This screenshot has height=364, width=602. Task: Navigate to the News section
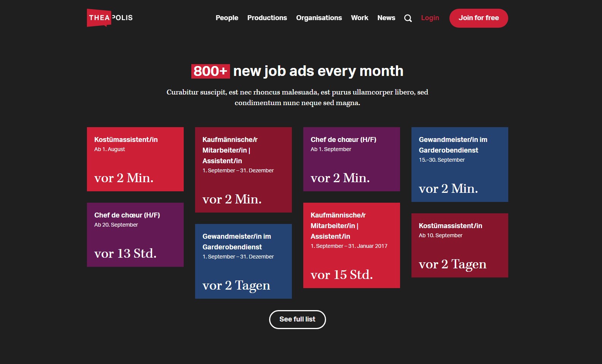point(386,18)
